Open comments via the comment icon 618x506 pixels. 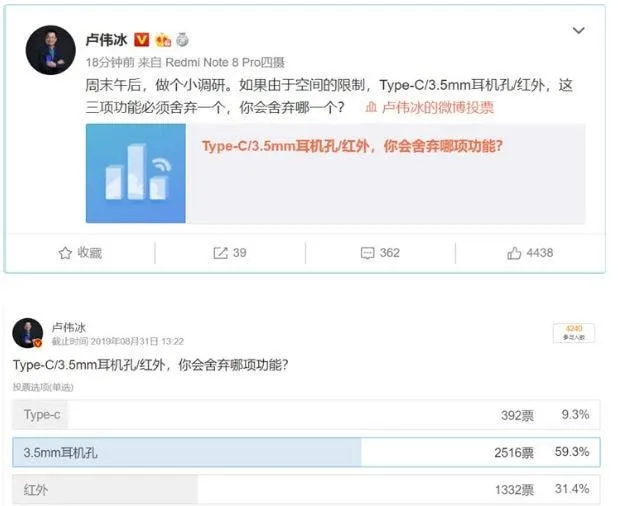pyautogui.click(x=367, y=253)
